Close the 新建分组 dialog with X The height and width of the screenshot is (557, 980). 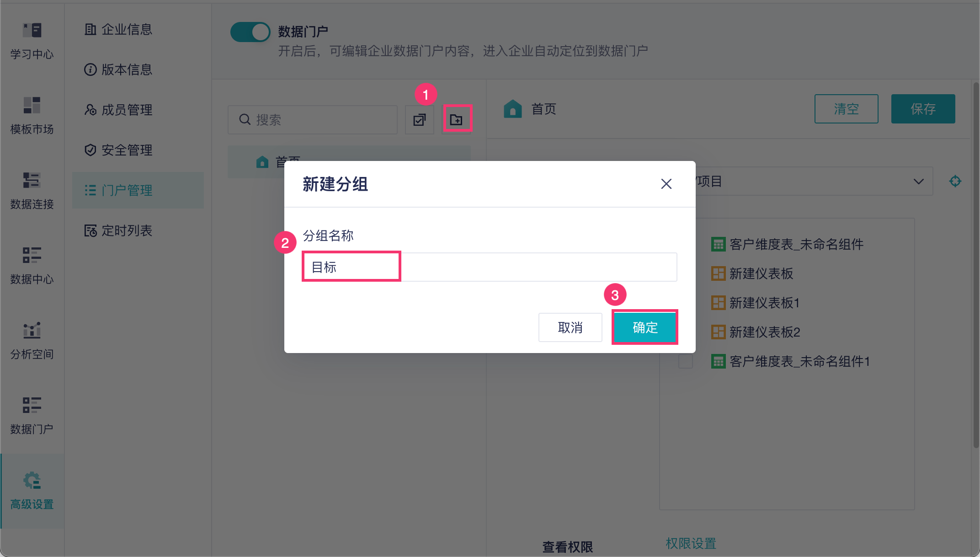pos(666,184)
